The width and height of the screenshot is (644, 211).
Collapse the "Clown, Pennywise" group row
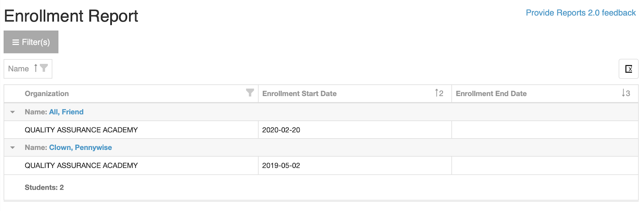point(12,147)
